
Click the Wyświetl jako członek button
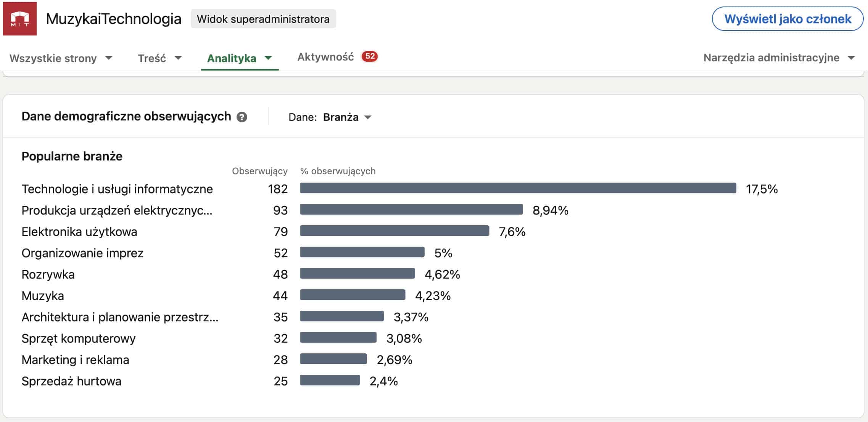pos(787,19)
